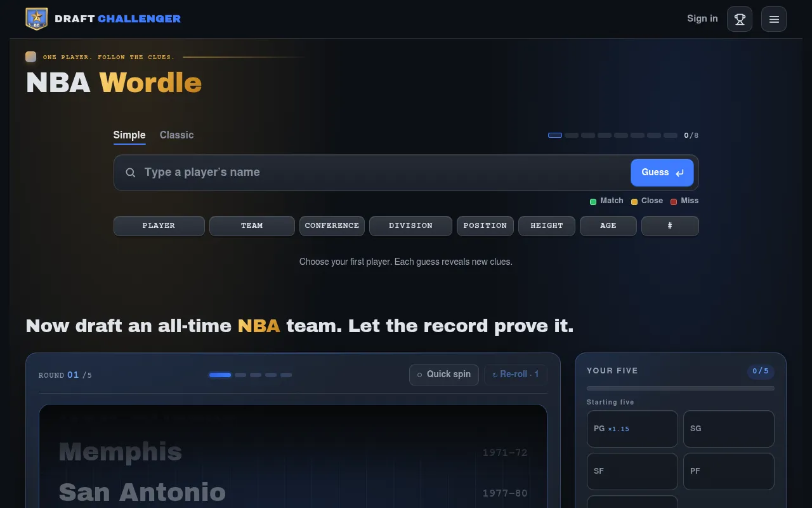Select the PG roster slot

click(632, 429)
